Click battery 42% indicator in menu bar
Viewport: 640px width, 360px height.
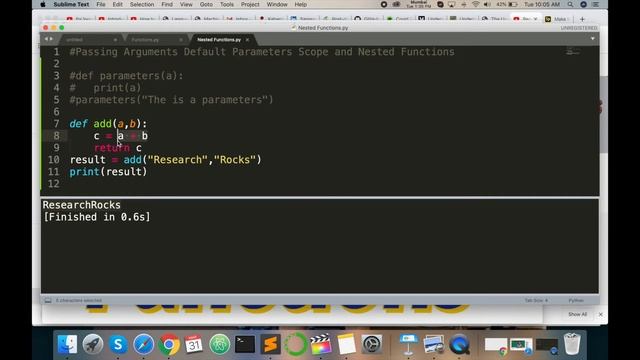(507, 4)
